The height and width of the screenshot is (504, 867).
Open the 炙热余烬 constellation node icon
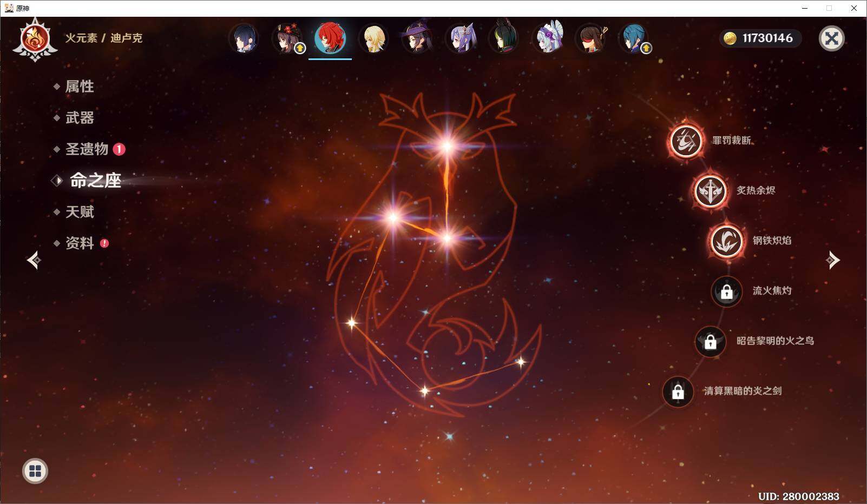(710, 191)
